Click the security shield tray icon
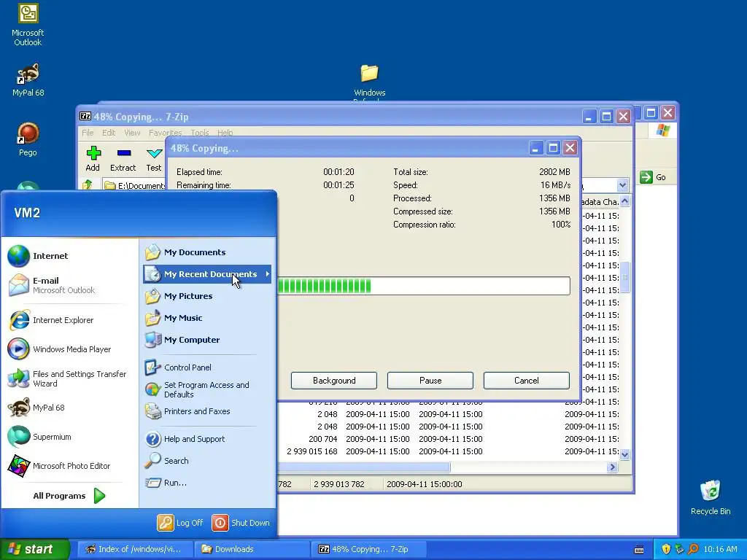Image resolution: width=747 pixels, height=560 pixels. [665, 549]
